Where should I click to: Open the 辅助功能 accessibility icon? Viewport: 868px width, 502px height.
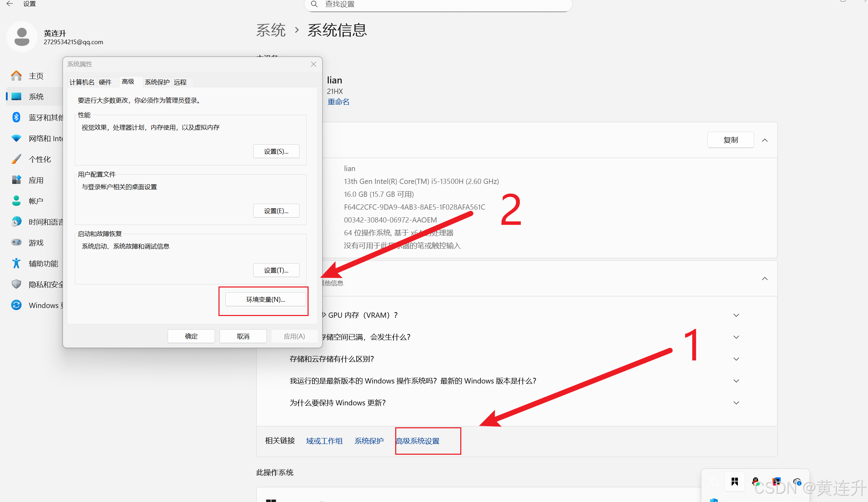[x=16, y=263]
